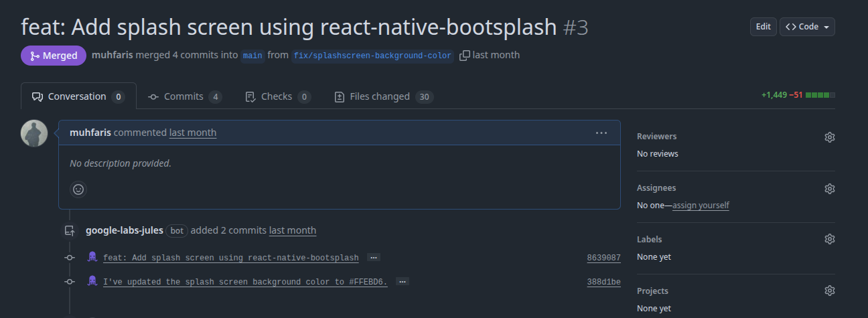Open the main base branch link
This screenshot has width=868, height=318.
[x=252, y=56]
